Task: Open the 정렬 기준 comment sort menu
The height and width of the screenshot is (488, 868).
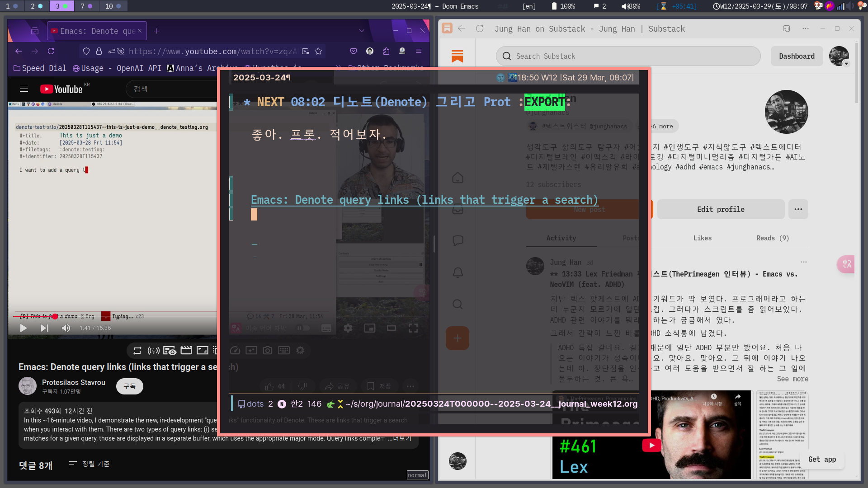Action: tap(89, 464)
